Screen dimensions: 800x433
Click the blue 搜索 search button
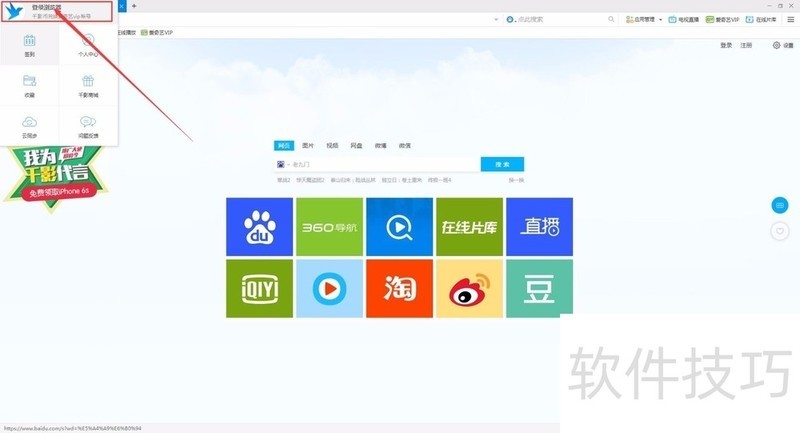pos(502,164)
